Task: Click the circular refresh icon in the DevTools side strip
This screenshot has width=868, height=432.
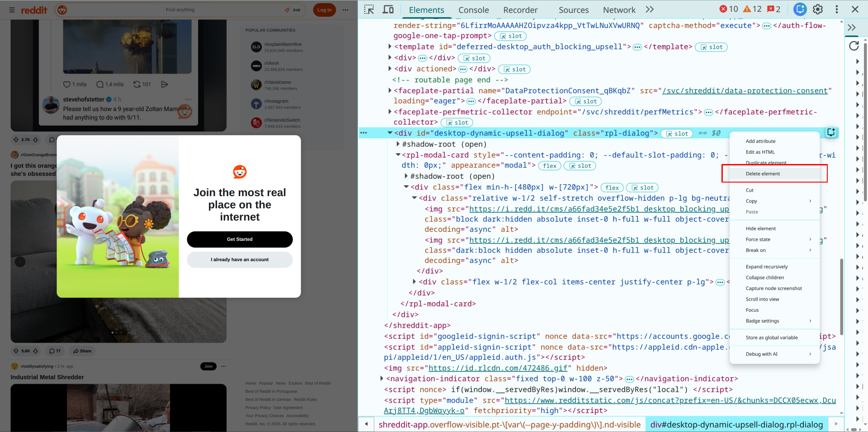Action: pyautogui.click(x=854, y=46)
